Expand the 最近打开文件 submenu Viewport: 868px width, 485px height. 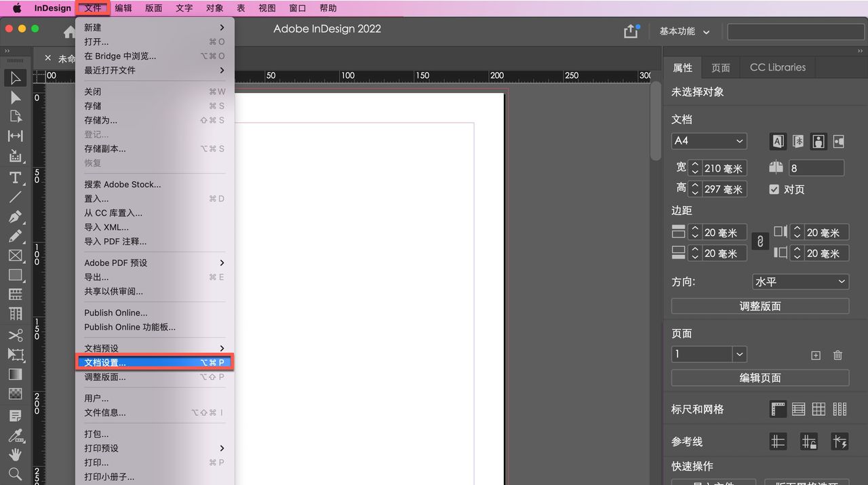click(x=155, y=70)
